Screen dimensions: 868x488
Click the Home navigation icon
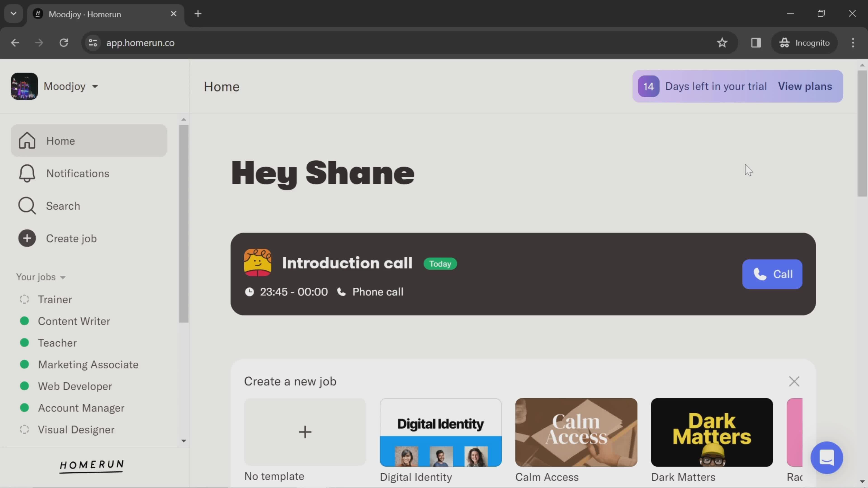click(26, 141)
